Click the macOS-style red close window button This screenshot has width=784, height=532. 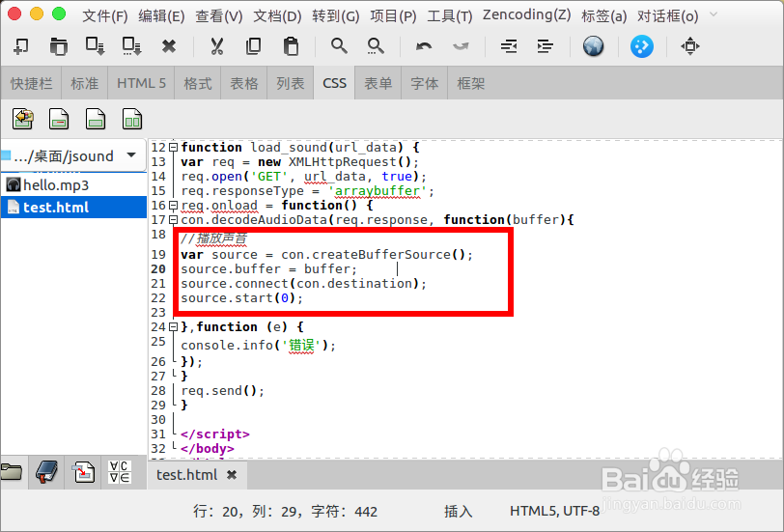point(14,14)
